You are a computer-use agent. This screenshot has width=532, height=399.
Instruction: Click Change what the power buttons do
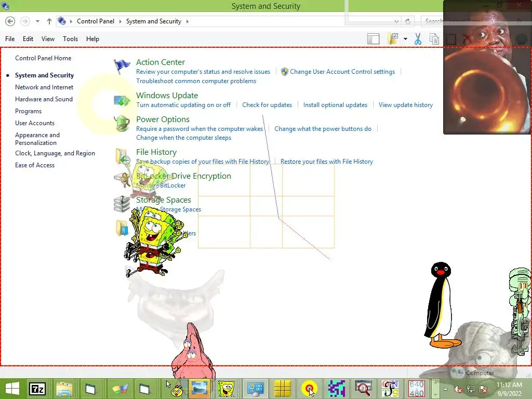[323, 129]
